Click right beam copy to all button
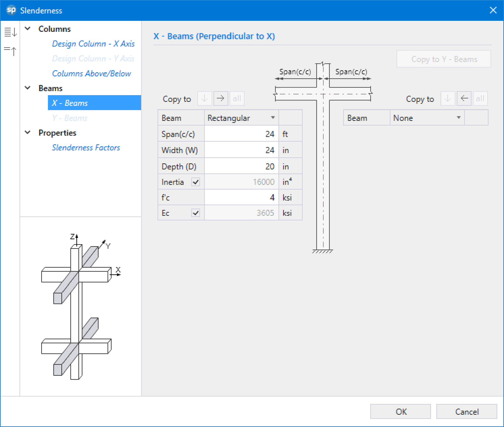504x427 pixels. tap(480, 98)
